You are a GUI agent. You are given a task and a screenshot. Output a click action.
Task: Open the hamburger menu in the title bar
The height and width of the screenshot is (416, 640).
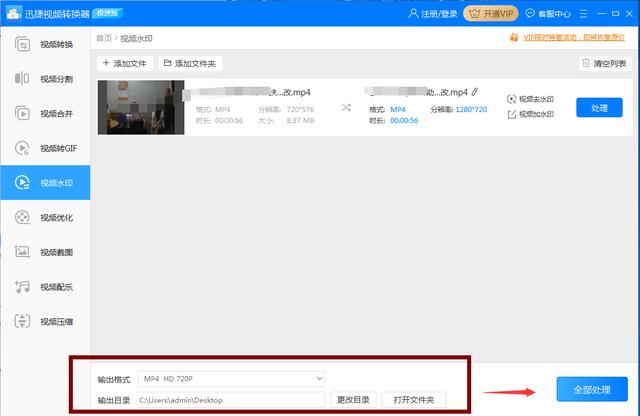click(x=583, y=14)
